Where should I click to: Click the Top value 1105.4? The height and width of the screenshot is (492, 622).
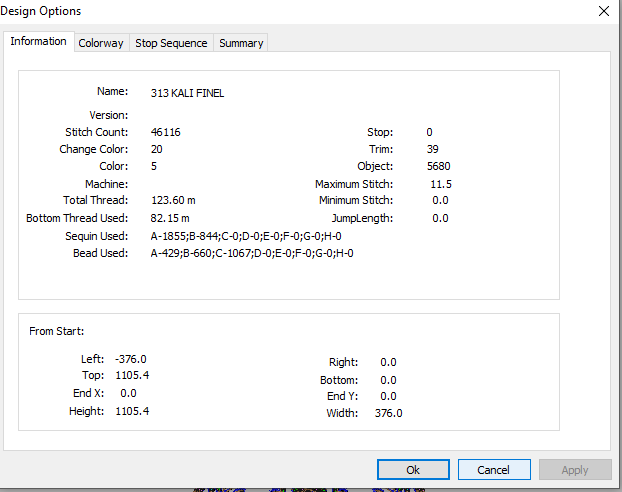[132, 375]
